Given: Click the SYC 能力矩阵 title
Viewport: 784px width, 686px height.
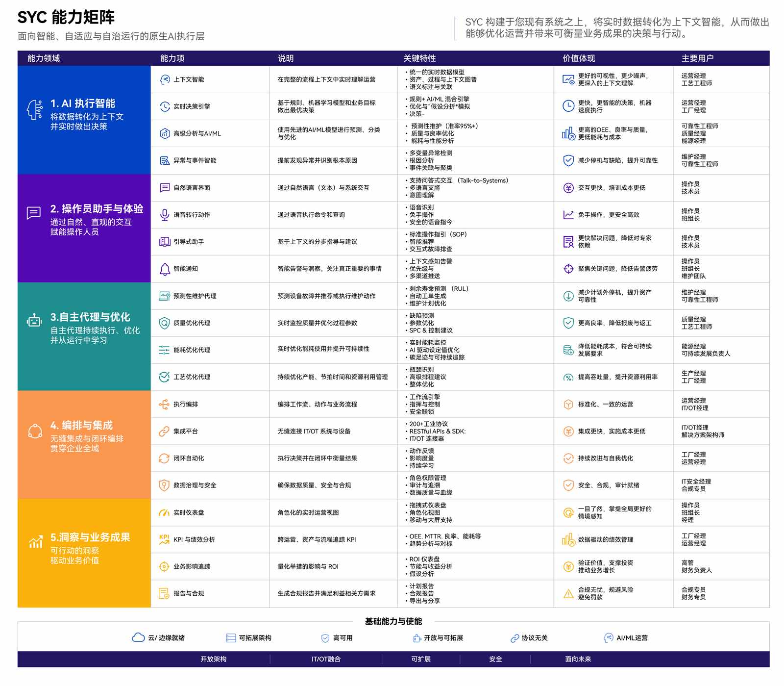Looking at the screenshot, I should pyautogui.click(x=66, y=18).
